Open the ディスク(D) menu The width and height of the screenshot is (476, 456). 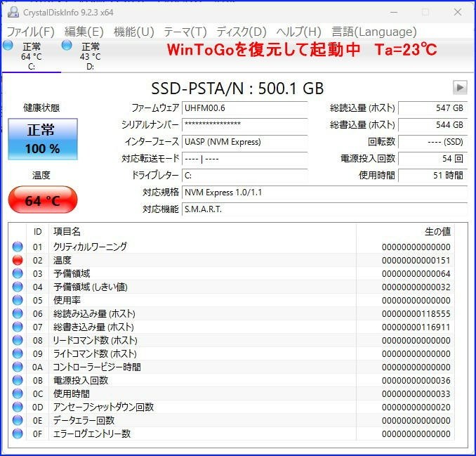coord(242,32)
